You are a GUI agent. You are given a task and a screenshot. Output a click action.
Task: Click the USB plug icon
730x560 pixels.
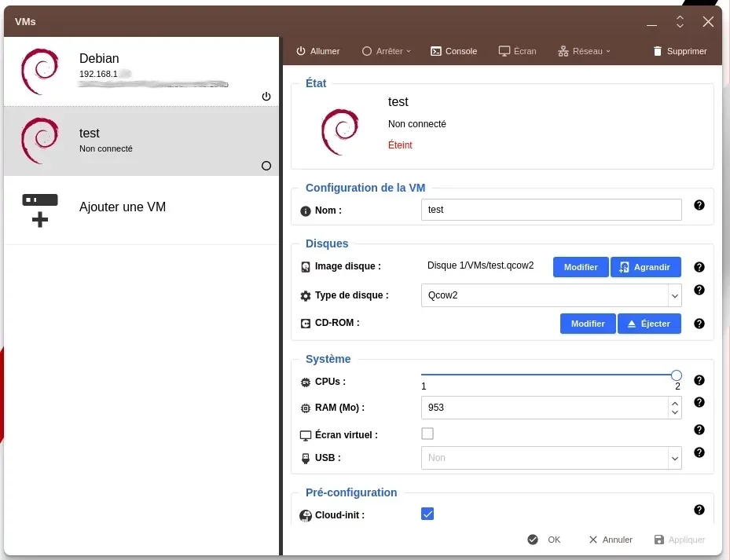(306, 459)
